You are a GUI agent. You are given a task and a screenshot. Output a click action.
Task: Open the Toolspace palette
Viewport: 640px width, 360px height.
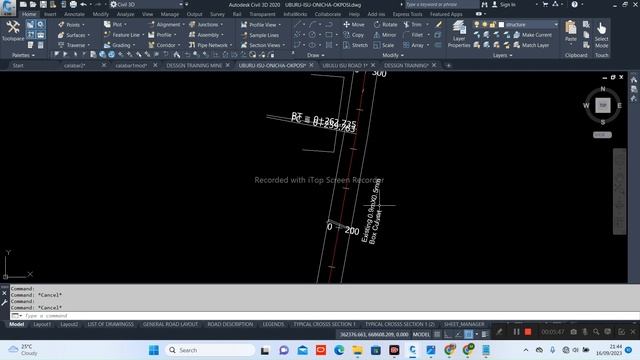13,31
